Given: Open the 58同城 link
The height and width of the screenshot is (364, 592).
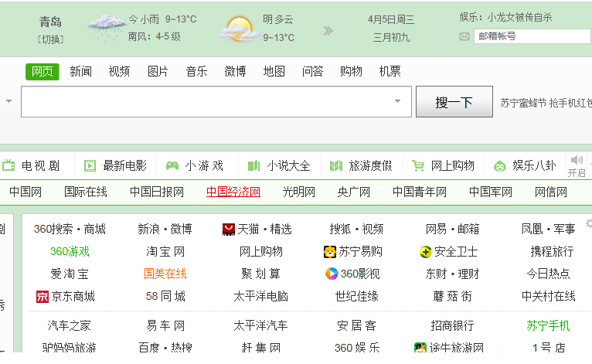Looking at the screenshot, I should (x=165, y=297).
